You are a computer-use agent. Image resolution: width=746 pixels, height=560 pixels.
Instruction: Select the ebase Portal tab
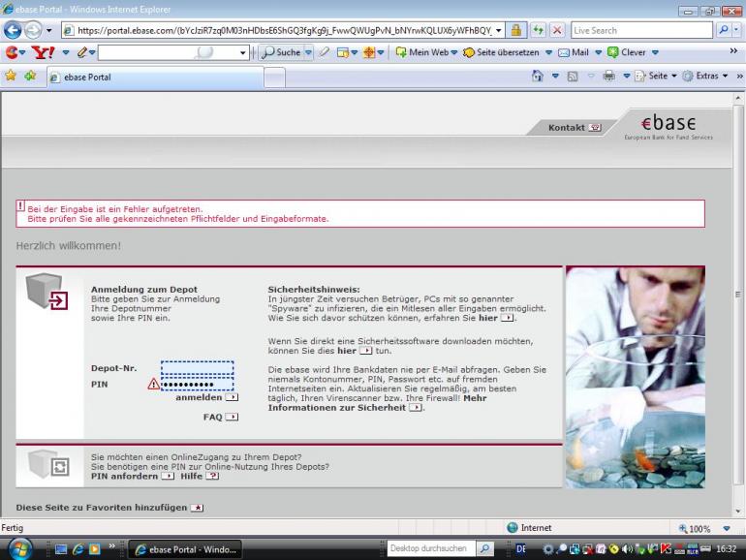(x=155, y=78)
